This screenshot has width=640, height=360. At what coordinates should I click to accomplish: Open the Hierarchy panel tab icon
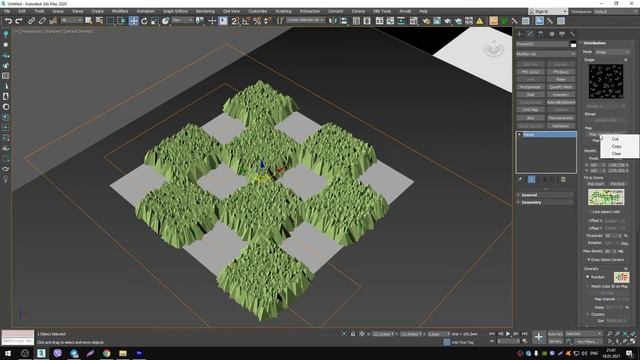click(541, 34)
